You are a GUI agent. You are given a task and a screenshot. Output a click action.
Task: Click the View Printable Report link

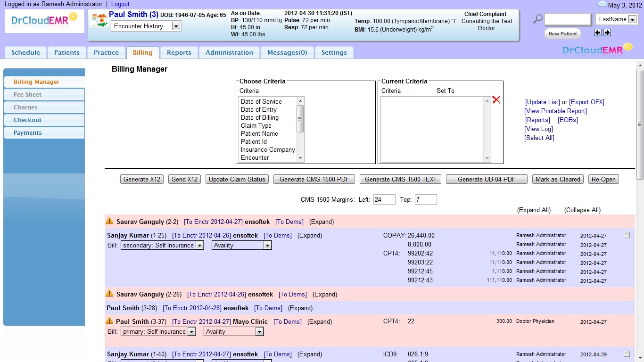(x=555, y=111)
